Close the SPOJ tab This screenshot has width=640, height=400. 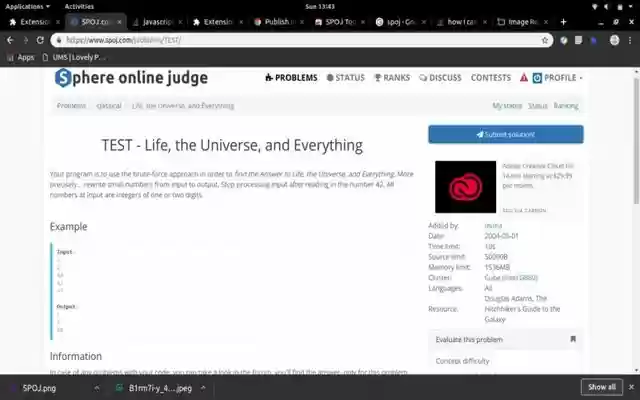pyautogui.click(x=119, y=22)
